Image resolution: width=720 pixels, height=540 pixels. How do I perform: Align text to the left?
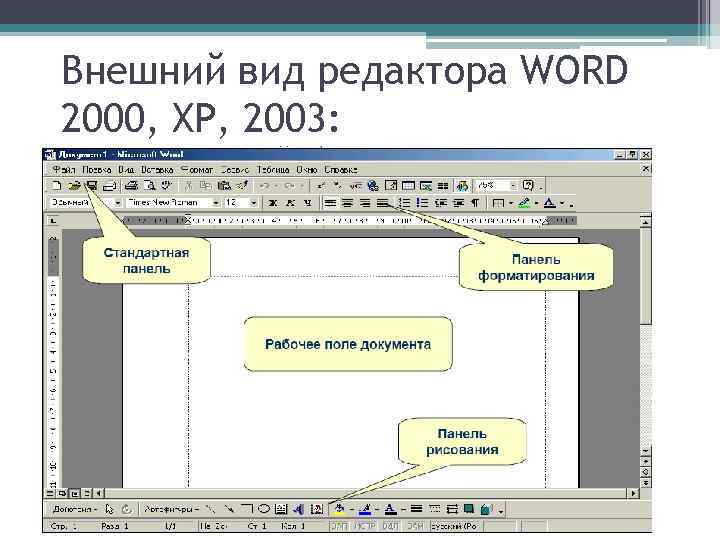pos(330,202)
